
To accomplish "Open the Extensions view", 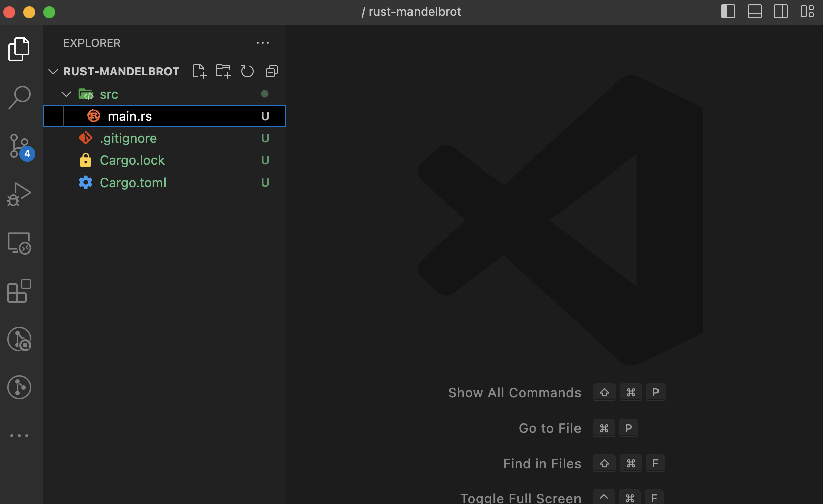I will pos(19,291).
